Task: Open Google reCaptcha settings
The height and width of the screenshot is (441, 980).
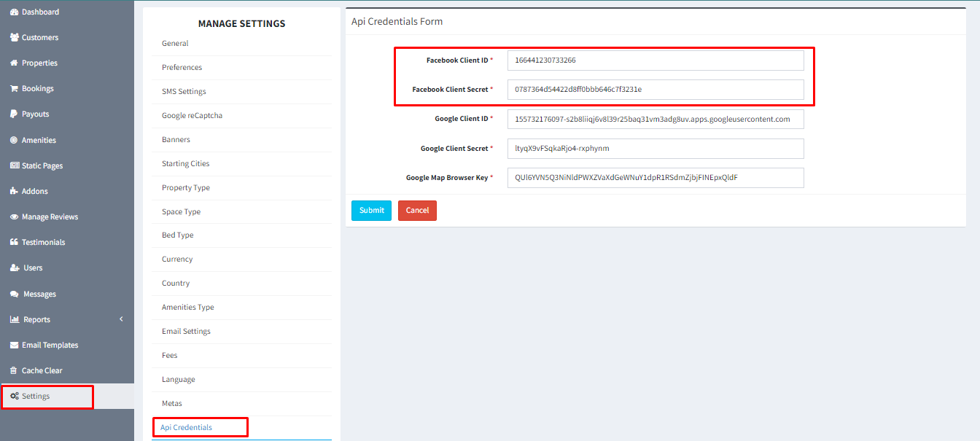Action: 192,116
